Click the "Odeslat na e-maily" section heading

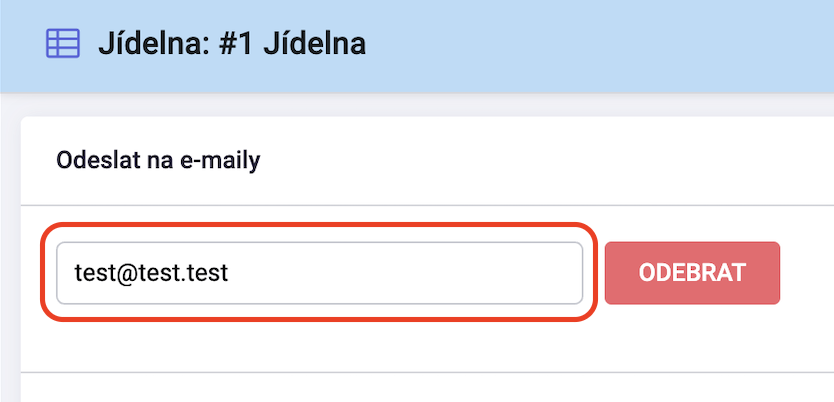[159, 160]
